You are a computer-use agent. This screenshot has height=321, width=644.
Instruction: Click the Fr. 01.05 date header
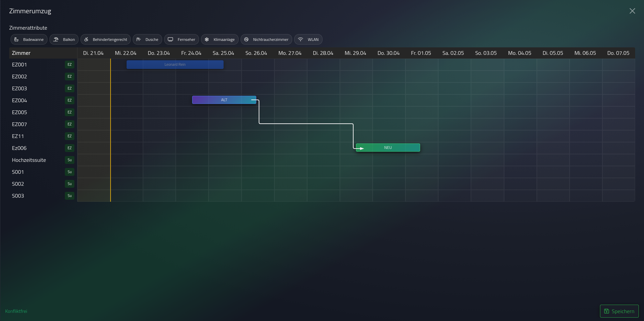[421, 53]
